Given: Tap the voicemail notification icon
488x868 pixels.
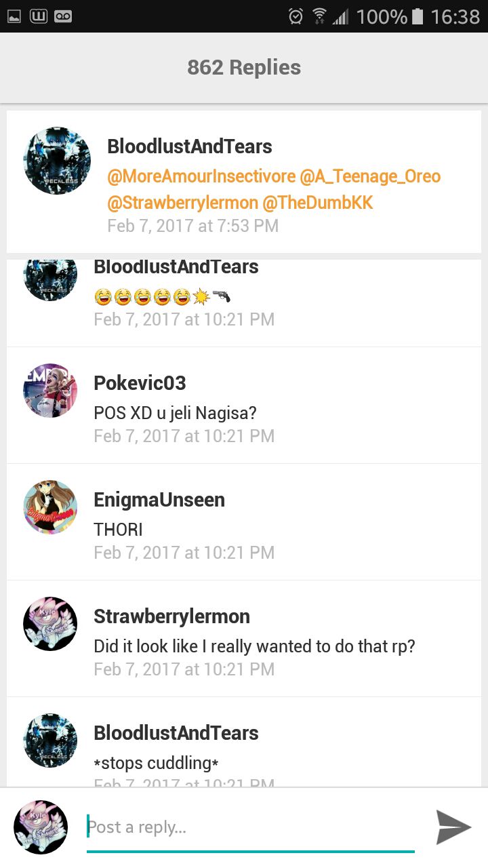Looking at the screenshot, I should click(63, 16).
